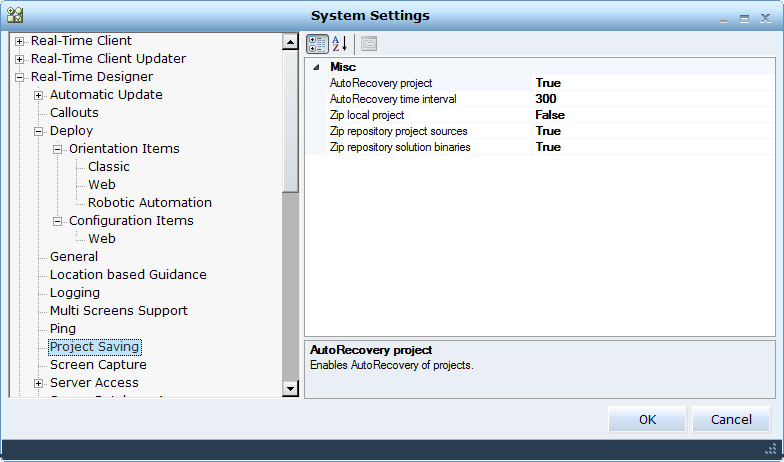
Task: Select Multi Screens Support in tree
Action: click(x=118, y=311)
